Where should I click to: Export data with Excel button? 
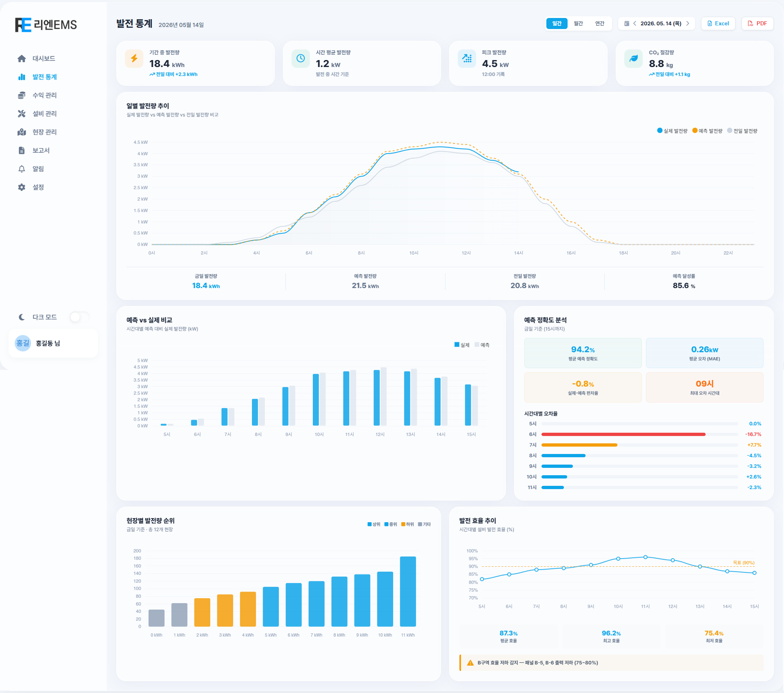pyautogui.click(x=718, y=24)
